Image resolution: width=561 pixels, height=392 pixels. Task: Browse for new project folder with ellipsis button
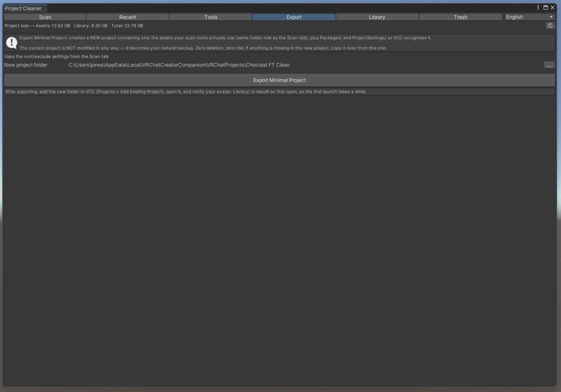click(549, 65)
